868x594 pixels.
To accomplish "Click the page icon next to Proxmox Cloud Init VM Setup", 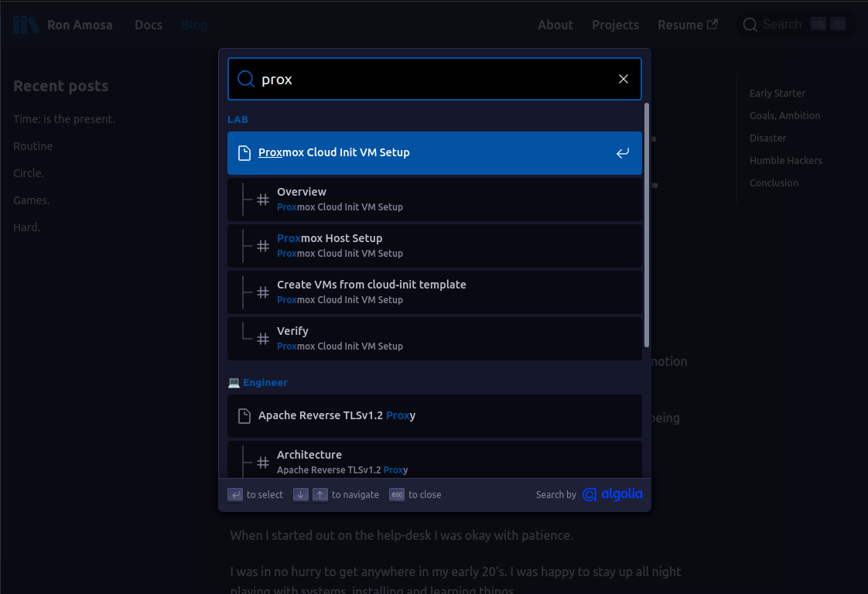I will 244,152.
